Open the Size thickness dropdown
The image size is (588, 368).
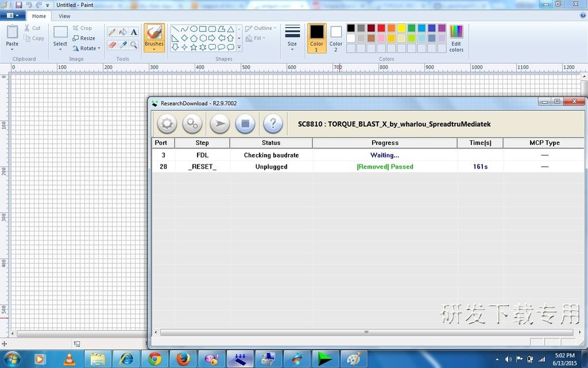292,37
